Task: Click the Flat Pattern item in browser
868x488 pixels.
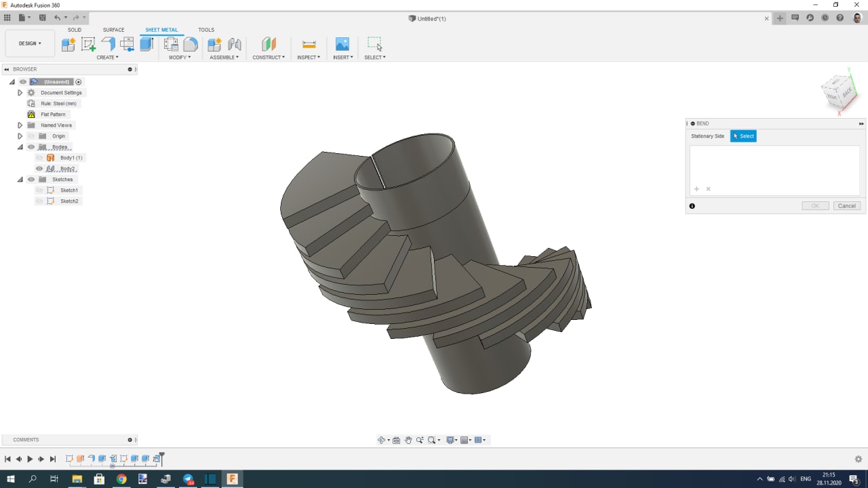Action: (x=53, y=115)
